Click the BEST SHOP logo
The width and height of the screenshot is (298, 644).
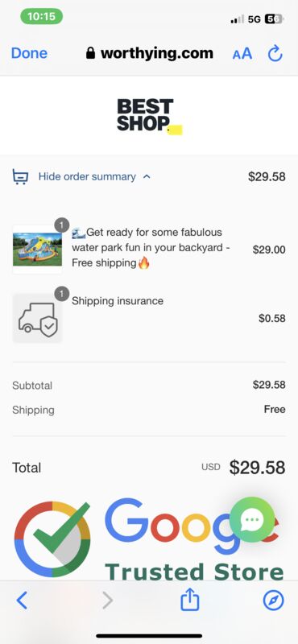tap(149, 116)
